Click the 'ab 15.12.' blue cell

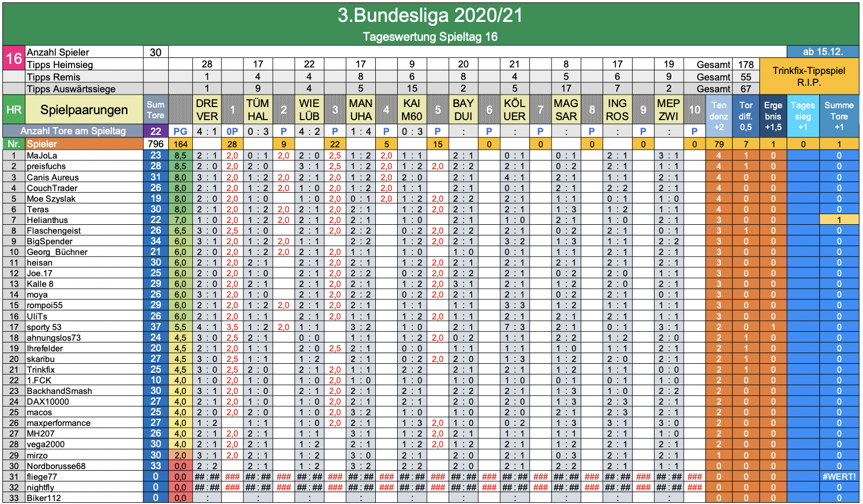coord(823,52)
